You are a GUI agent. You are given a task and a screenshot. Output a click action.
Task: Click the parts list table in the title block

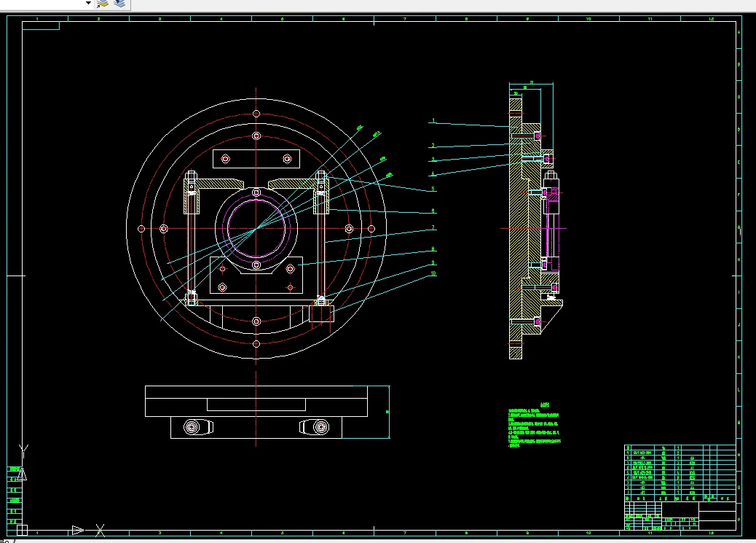pyautogui.click(x=680, y=473)
